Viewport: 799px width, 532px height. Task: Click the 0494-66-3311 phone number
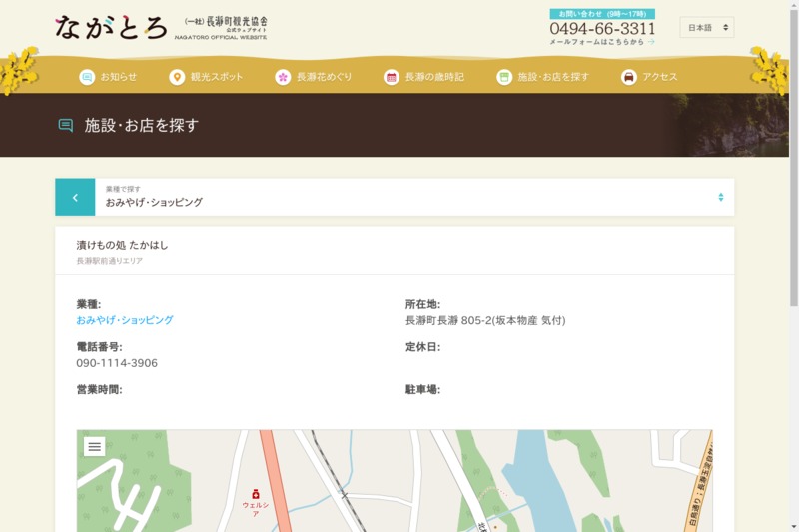point(602,28)
